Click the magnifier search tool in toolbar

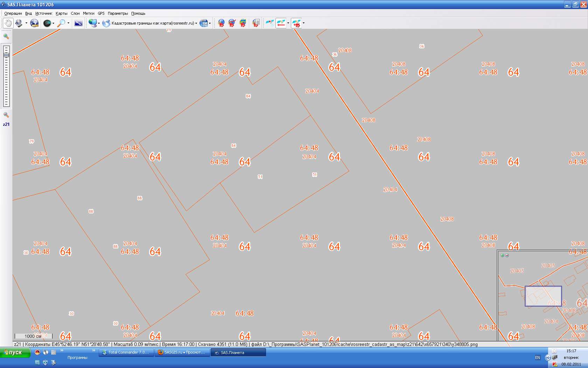pyautogui.click(x=61, y=23)
